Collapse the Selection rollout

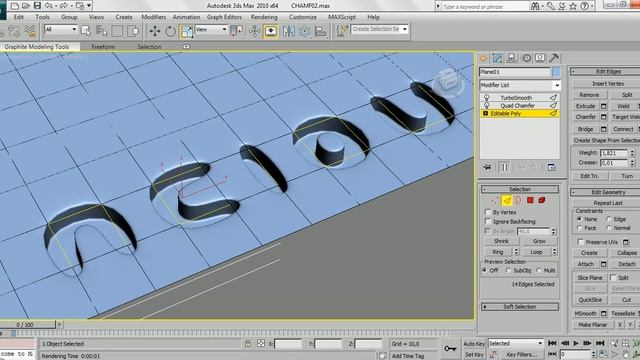(520, 189)
